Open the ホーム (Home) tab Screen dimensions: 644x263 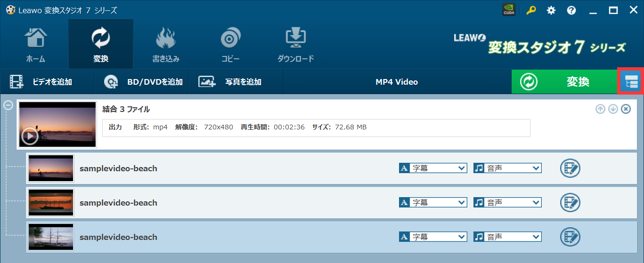tap(35, 45)
